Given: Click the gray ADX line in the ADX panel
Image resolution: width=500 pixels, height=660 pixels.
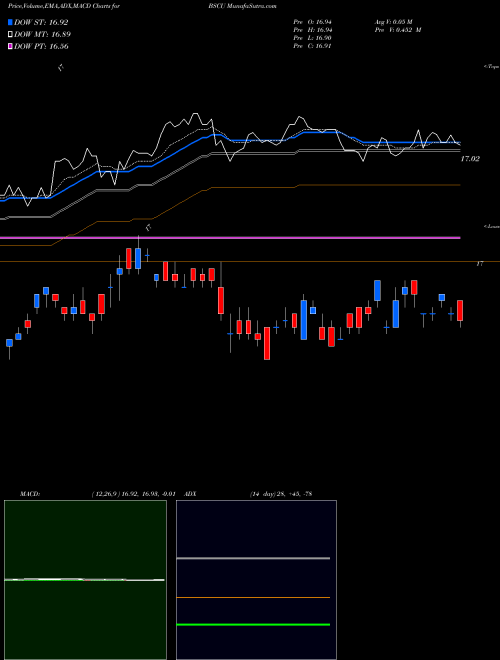Looking at the screenshot, I should tap(253, 558).
